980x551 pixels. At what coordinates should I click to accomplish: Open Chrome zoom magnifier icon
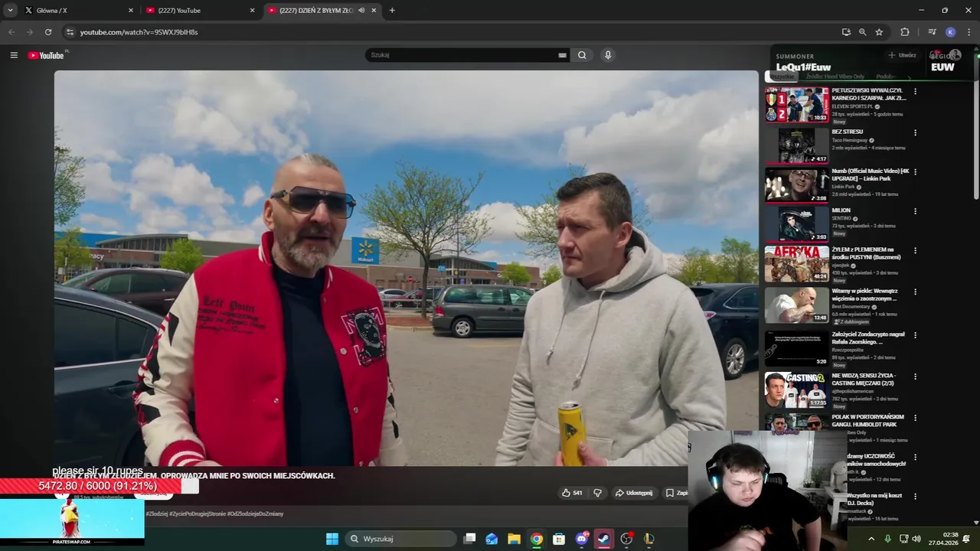[862, 32]
